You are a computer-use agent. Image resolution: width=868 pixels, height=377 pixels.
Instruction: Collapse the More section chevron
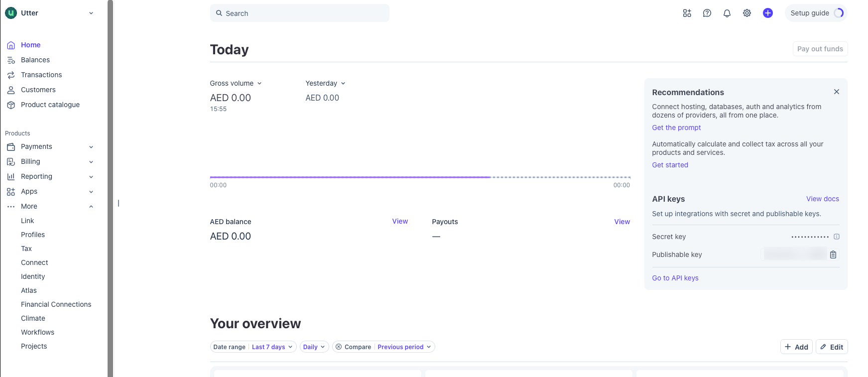pyautogui.click(x=91, y=207)
